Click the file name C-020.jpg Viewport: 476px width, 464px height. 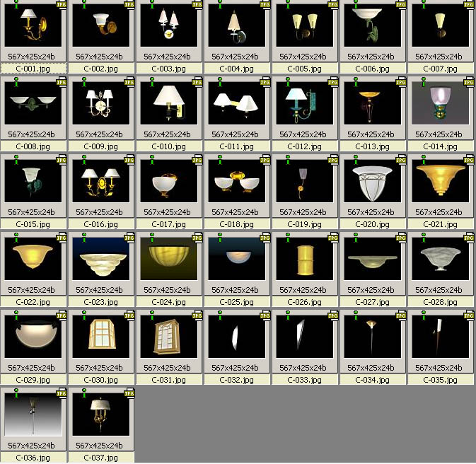372,224
